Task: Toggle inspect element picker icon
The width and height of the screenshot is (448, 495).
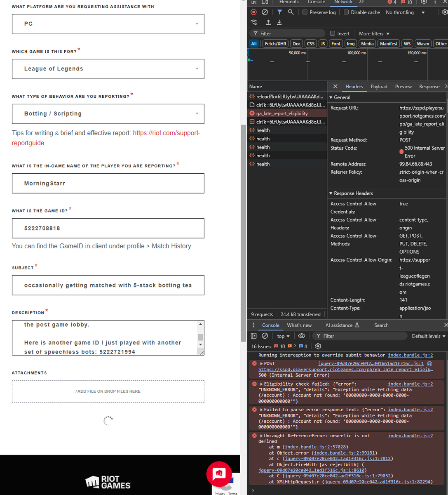Action: 254,2
